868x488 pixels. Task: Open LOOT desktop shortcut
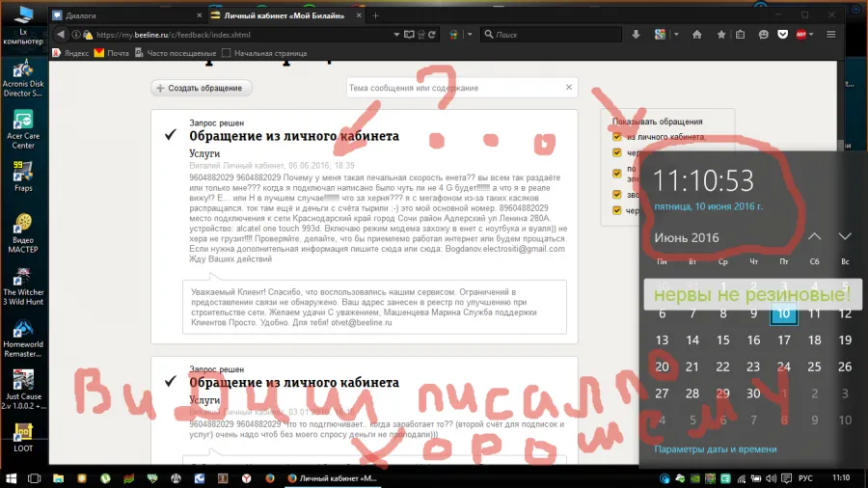point(23,438)
